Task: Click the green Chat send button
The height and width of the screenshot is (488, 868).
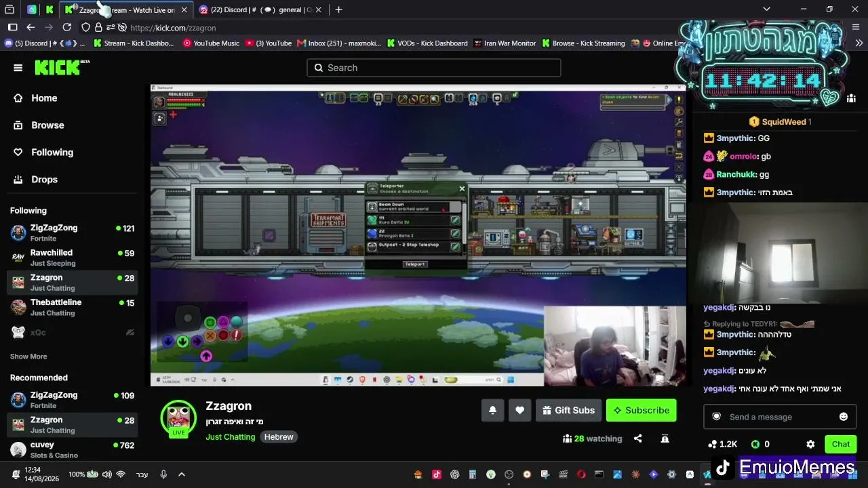Action: (x=840, y=445)
